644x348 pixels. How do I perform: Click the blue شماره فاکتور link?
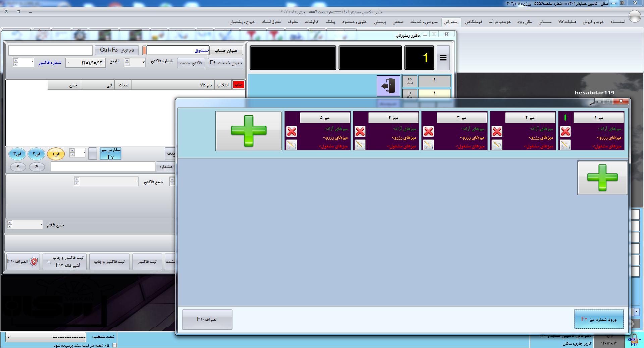[50, 63]
